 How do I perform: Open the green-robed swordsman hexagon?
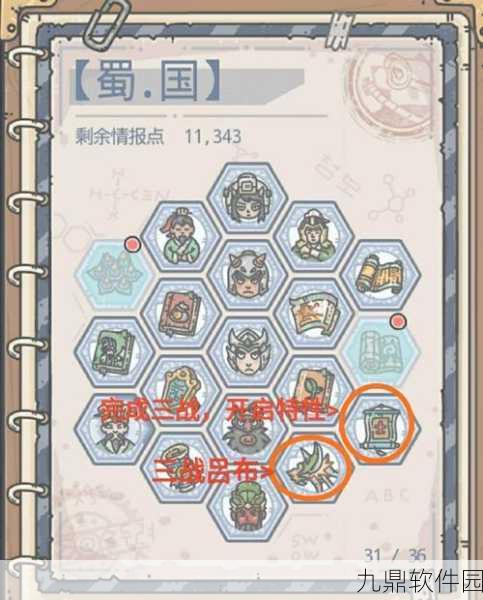pos(180,237)
